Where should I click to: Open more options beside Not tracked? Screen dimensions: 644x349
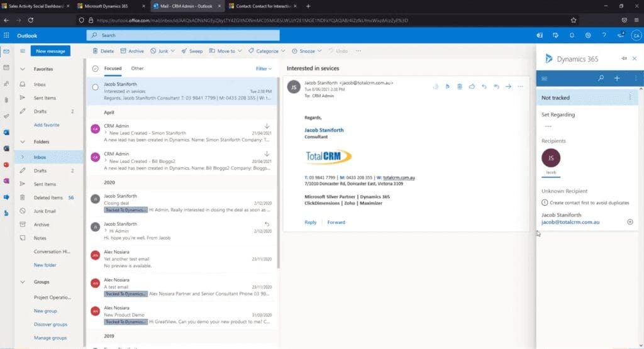(630, 97)
